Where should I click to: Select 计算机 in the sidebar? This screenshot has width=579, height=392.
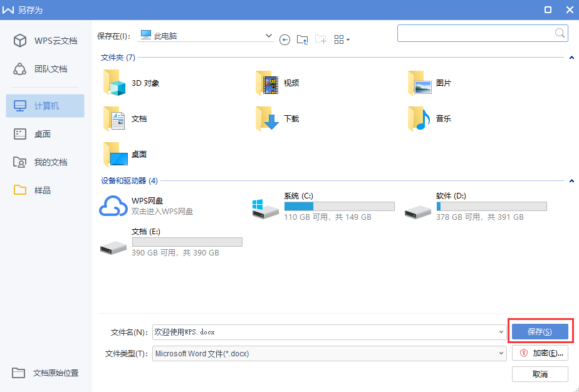45,106
